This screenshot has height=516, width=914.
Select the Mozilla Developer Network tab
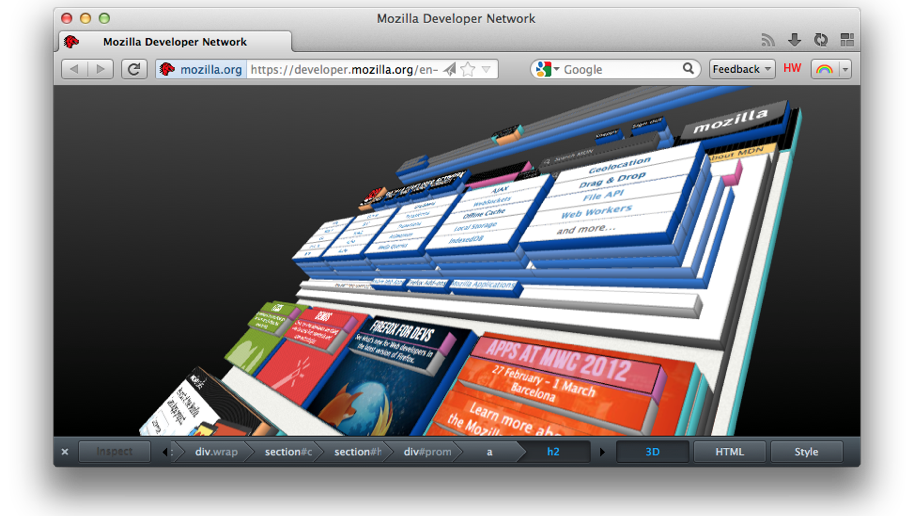click(x=175, y=41)
